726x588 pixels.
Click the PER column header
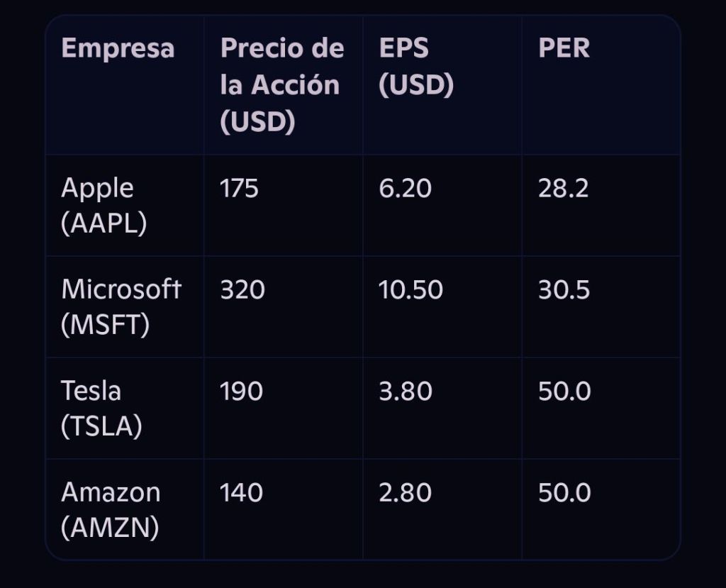coord(564,48)
